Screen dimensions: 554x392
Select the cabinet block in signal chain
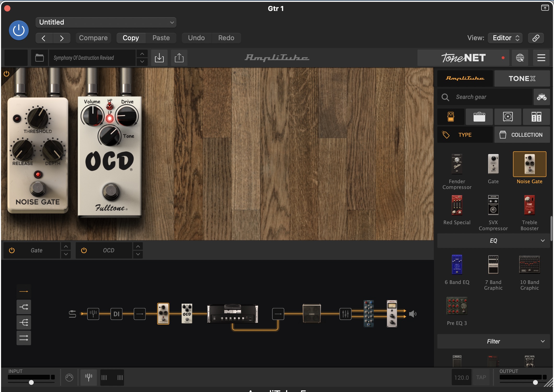click(311, 313)
